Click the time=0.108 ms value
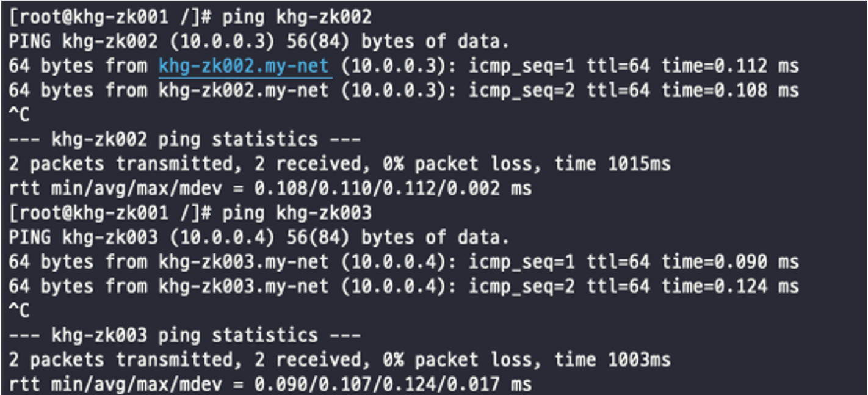This screenshot has width=868, height=395. (x=730, y=90)
